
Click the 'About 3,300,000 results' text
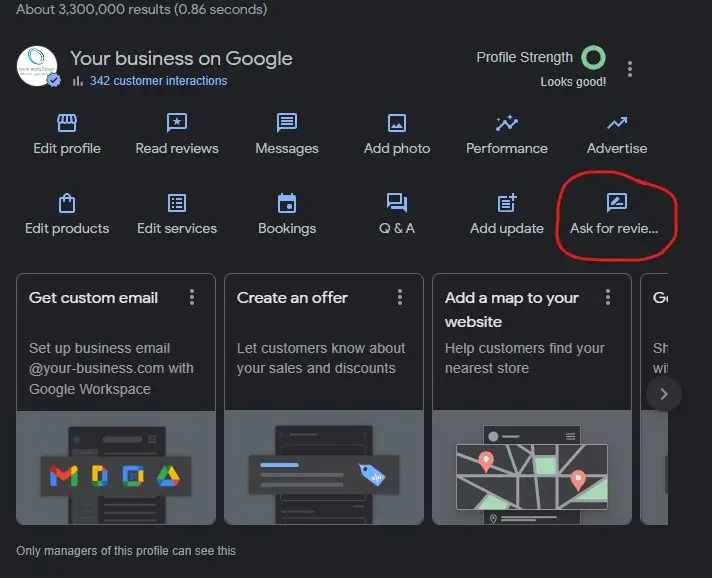pyautogui.click(x=141, y=9)
